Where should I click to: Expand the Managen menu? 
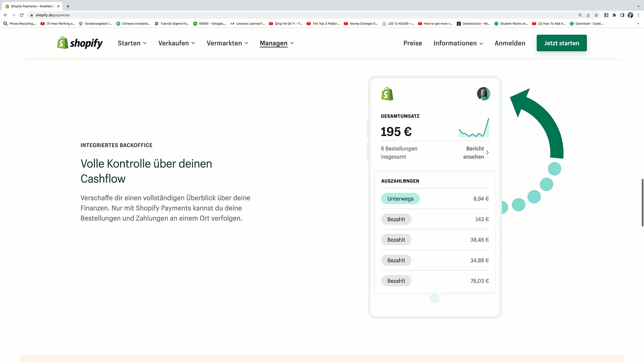point(277,43)
